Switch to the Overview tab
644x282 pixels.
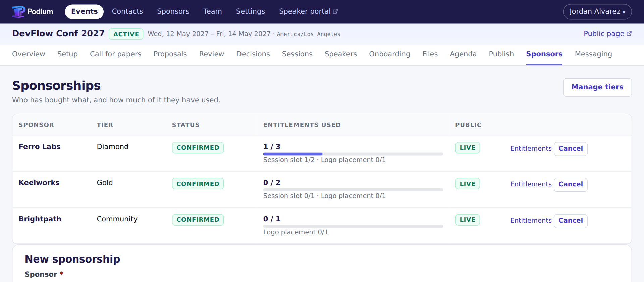tap(29, 54)
